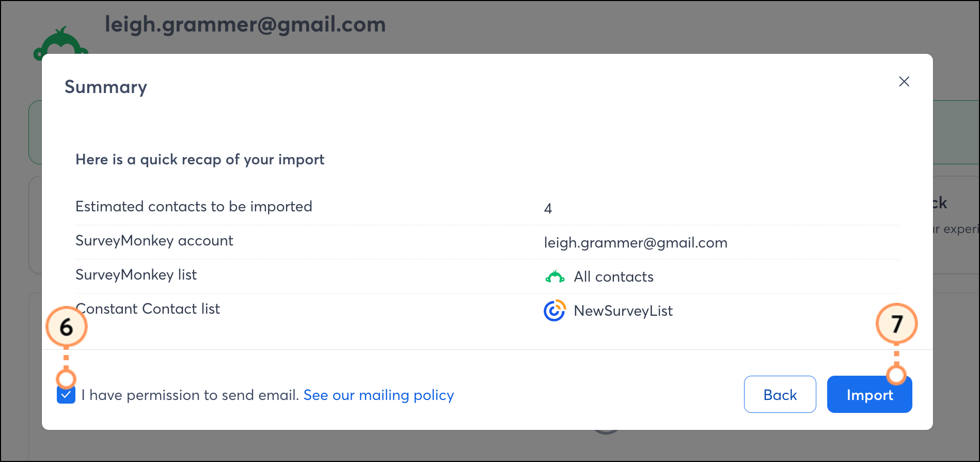Click the estimated contacts number 4
The image size is (980, 462).
pyautogui.click(x=548, y=209)
